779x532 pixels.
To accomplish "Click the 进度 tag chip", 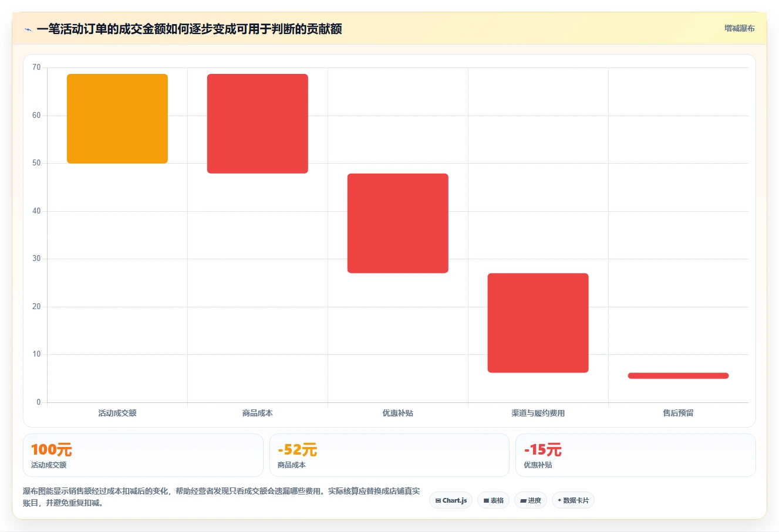I will pyautogui.click(x=531, y=500).
